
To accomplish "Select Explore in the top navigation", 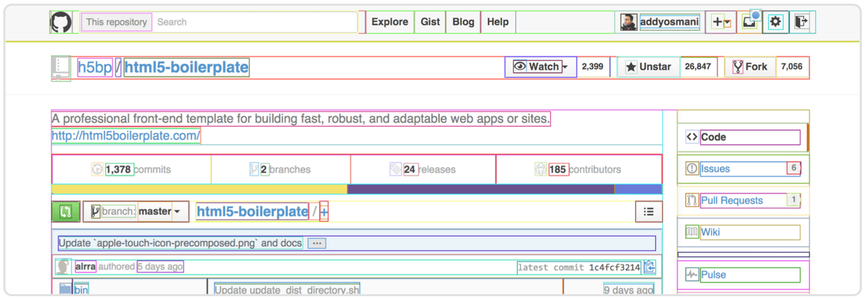I will pyautogui.click(x=390, y=22).
